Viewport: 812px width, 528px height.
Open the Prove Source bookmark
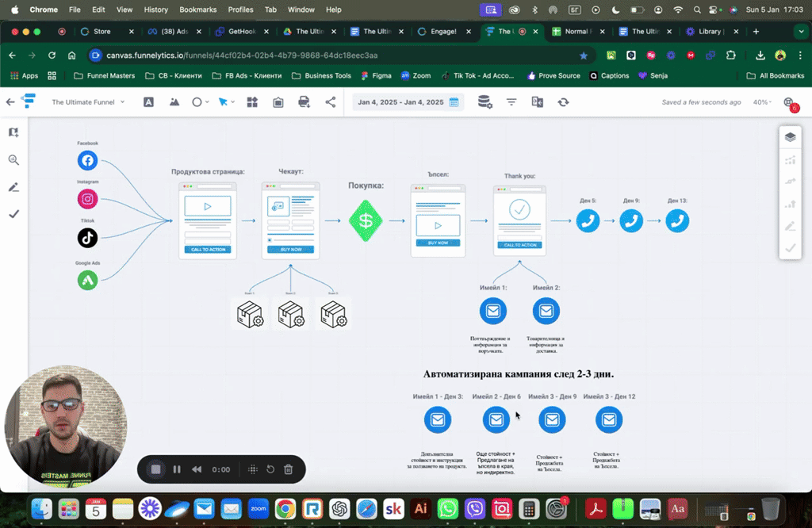(x=553, y=75)
